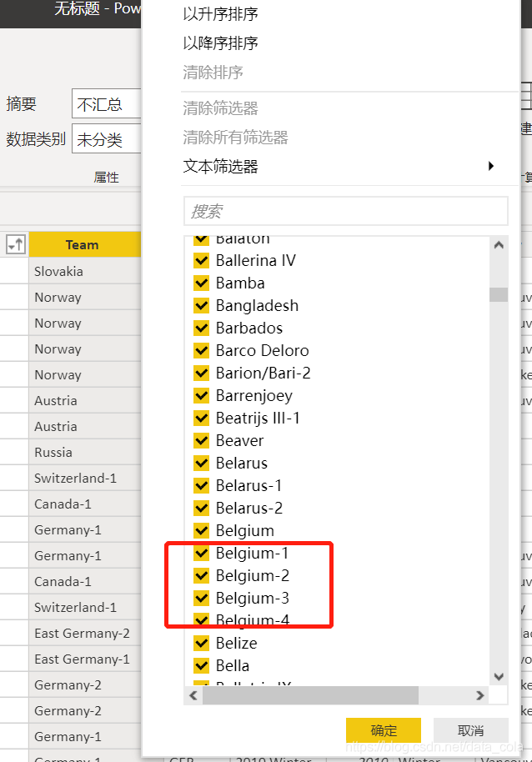This screenshot has width=532, height=762.
Task: Click the filter search box (搜索)
Action: pyautogui.click(x=346, y=211)
